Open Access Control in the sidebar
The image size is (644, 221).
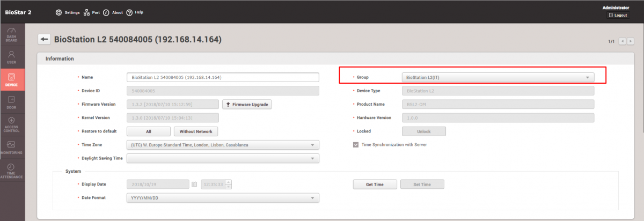11,124
